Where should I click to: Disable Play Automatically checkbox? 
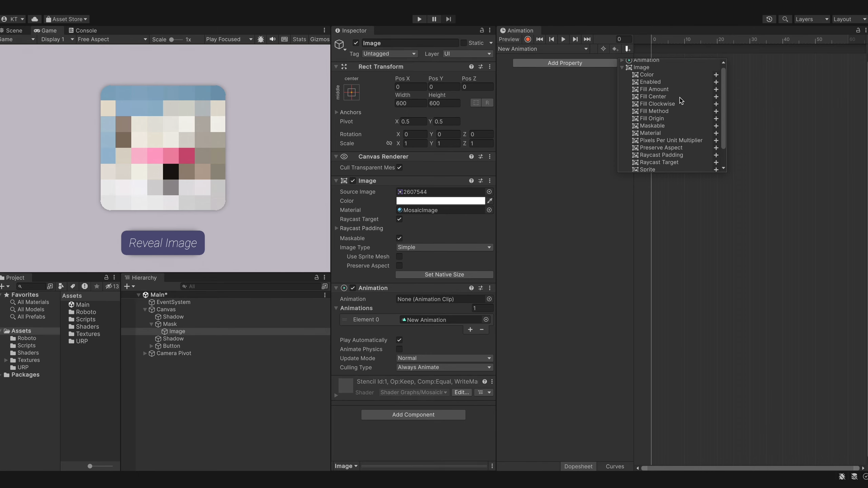(399, 340)
